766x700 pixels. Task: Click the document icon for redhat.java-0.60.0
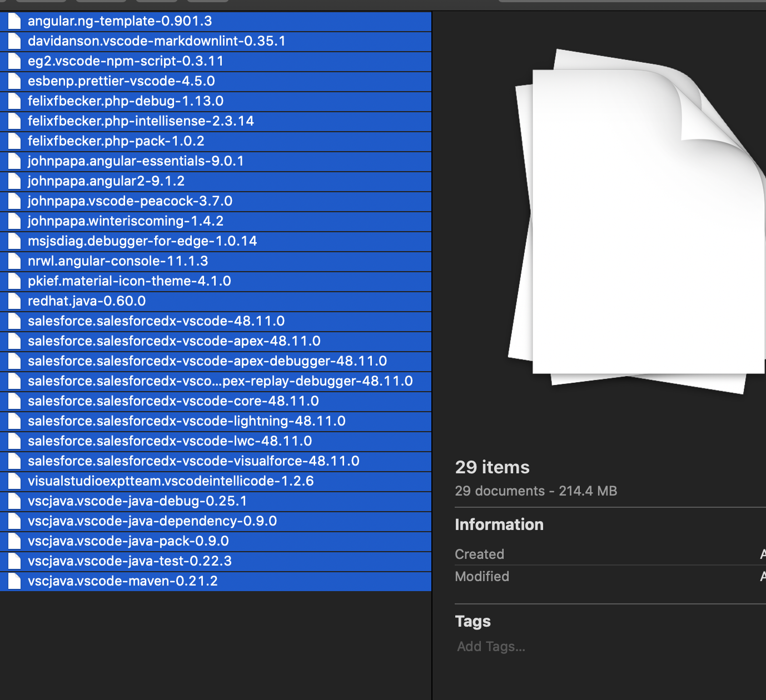click(x=14, y=301)
